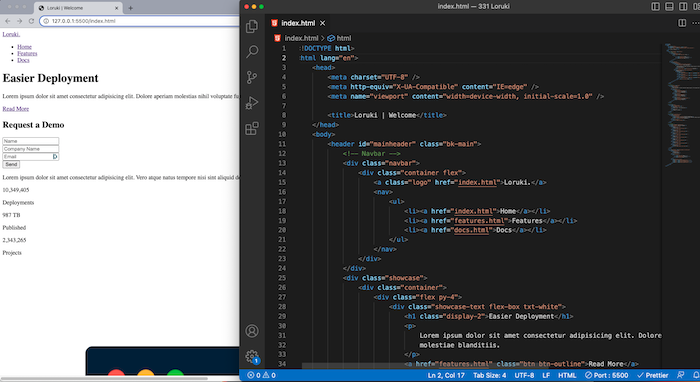Open the UTF-8 encoding selector
Viewport: 700px width, 382px height.
pos(524,375)
